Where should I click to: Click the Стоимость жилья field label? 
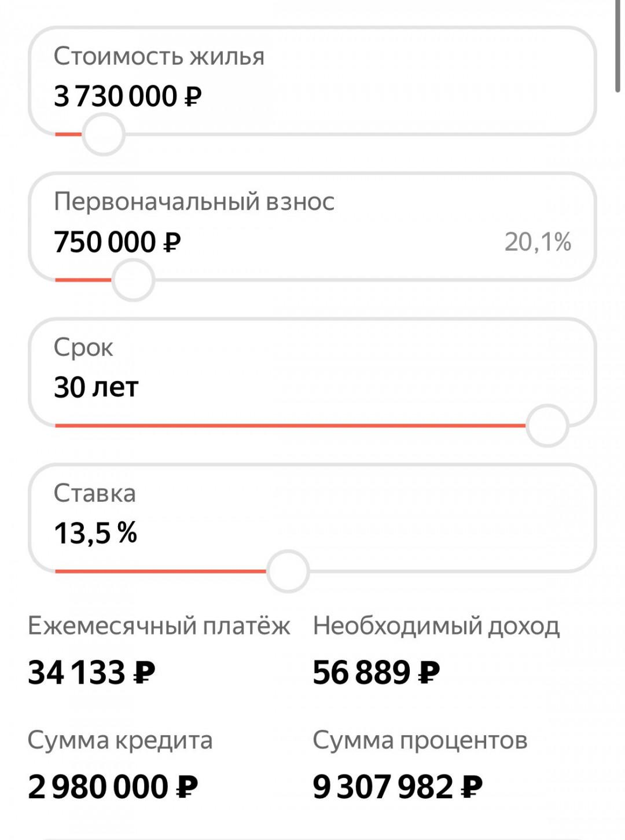pos(159,57)
